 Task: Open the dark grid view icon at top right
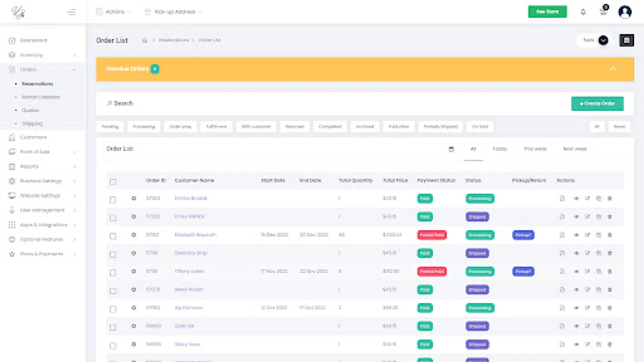(626, 40)
